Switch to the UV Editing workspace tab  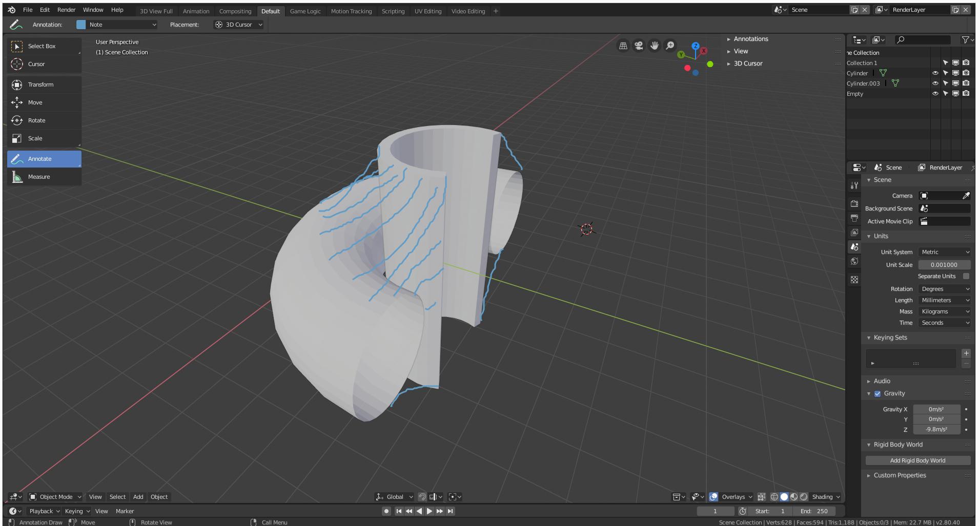point(427,11)
